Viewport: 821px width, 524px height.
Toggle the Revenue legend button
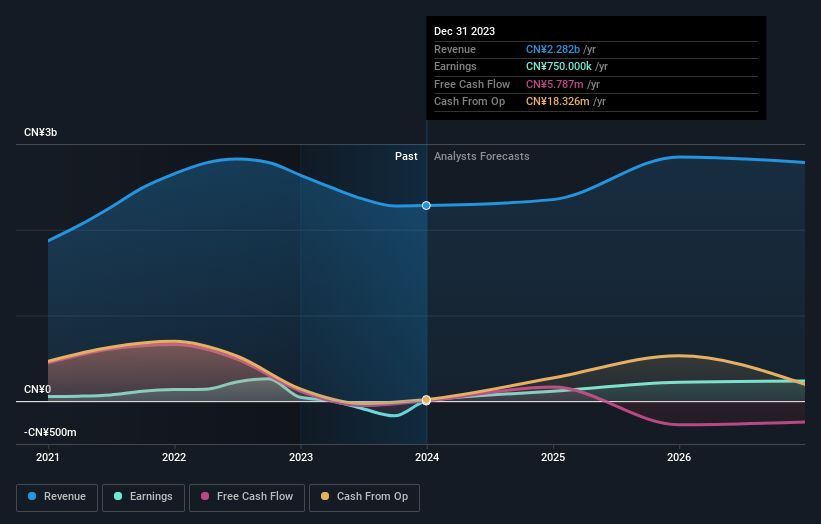[x=57, y=497]
